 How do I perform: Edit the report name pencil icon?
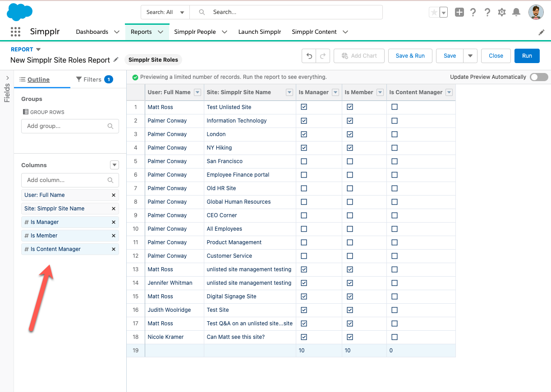116,59
